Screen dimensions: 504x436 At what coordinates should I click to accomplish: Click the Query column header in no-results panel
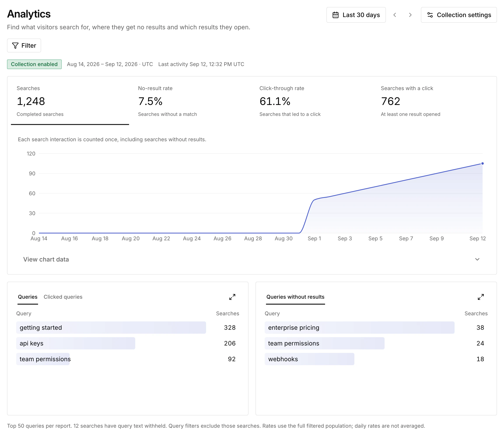[x=272, y=313]
